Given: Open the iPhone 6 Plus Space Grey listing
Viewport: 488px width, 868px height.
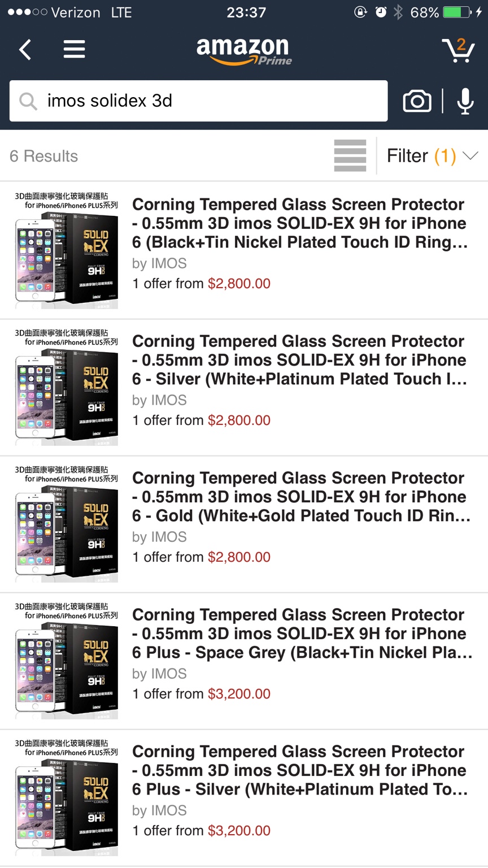Looking at the screenshot, I should tap(299, 633).
